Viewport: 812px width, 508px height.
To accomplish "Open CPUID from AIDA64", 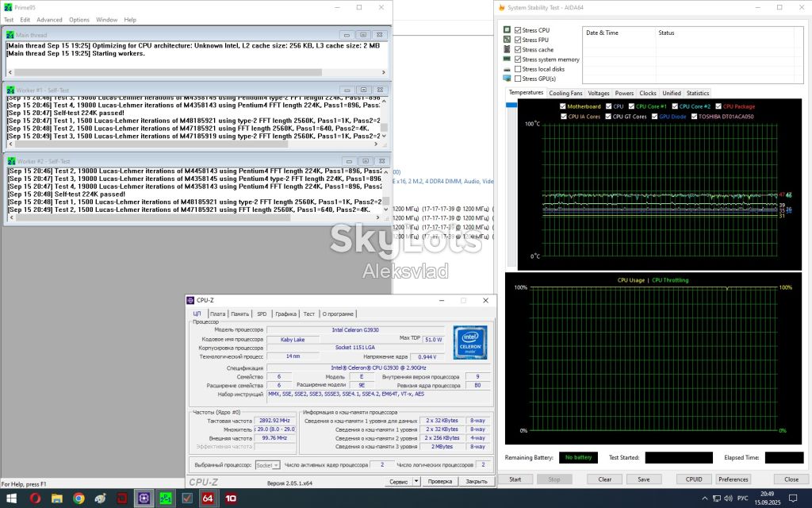I will [694, 479].
